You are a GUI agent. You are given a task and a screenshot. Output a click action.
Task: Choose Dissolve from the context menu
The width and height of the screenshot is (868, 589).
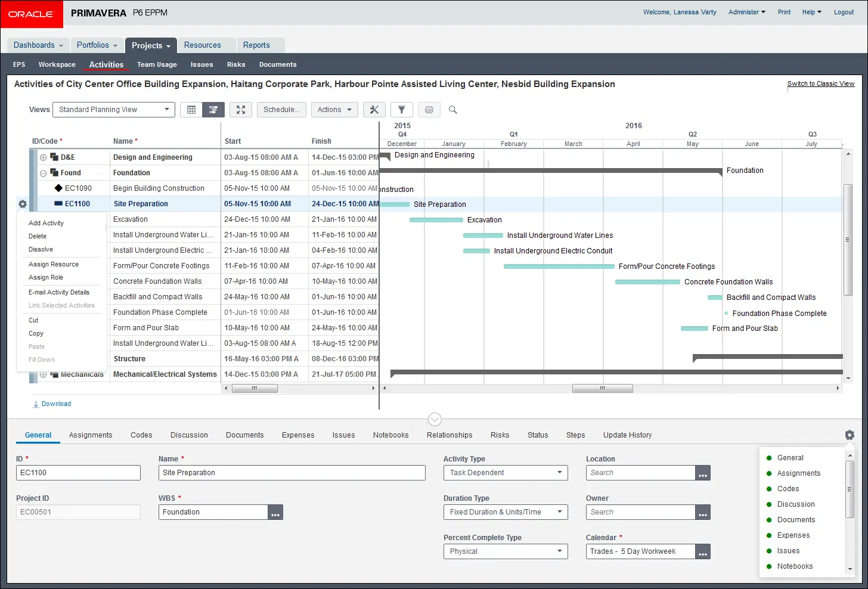(41, 249)
